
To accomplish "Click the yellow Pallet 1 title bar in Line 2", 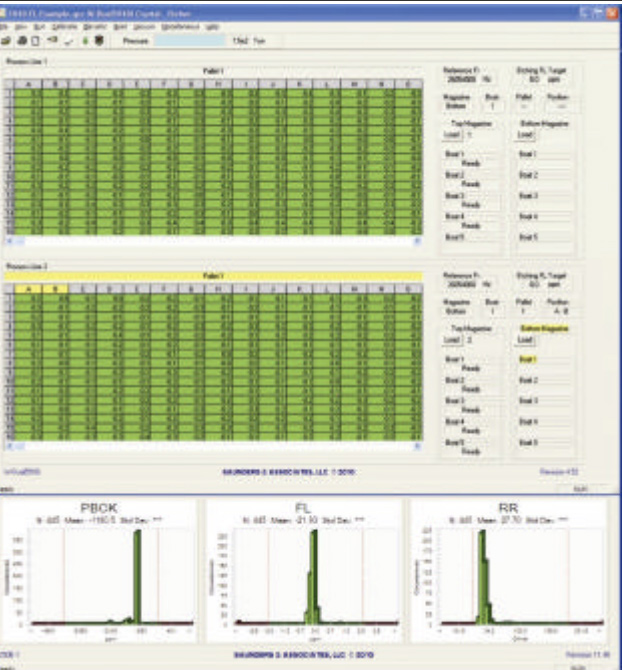I will click(x=214, y=276).
